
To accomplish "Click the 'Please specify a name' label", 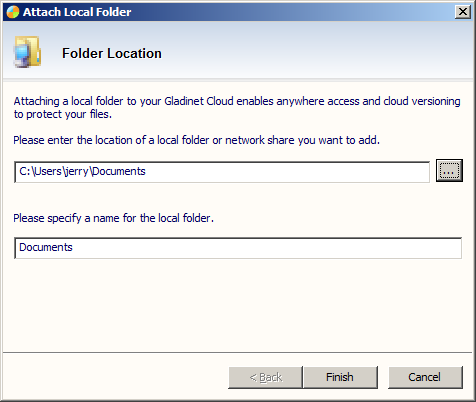I will pyautogui.click(x=113, y=218).
